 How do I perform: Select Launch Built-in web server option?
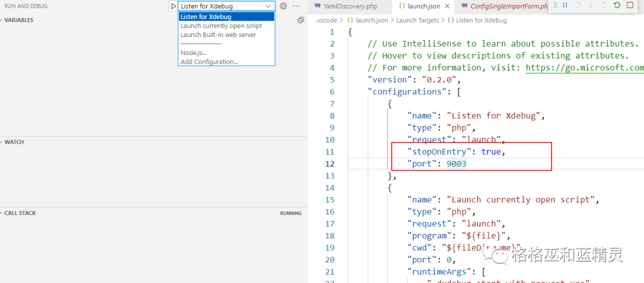[x=227, y=35]
